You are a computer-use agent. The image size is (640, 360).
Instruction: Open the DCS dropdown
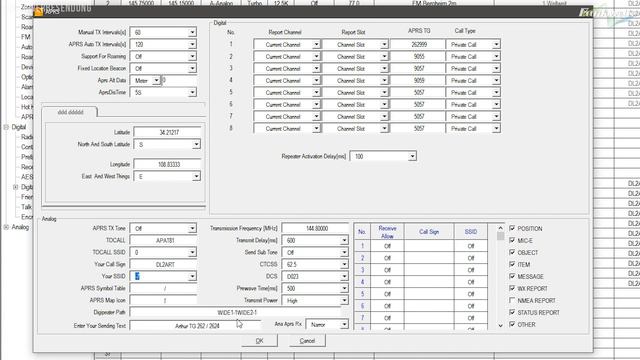(x=344, y=276)
